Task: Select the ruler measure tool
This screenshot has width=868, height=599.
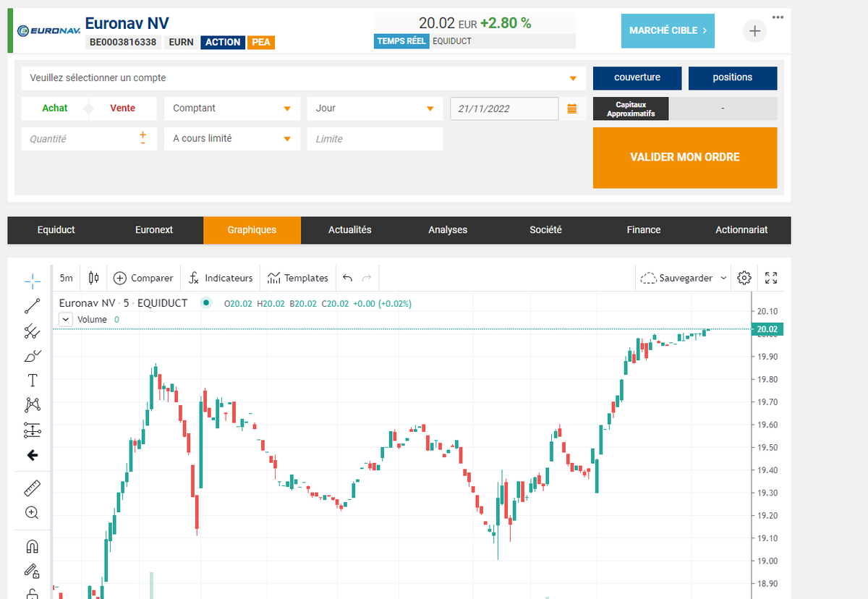Action: click(32, 488)
